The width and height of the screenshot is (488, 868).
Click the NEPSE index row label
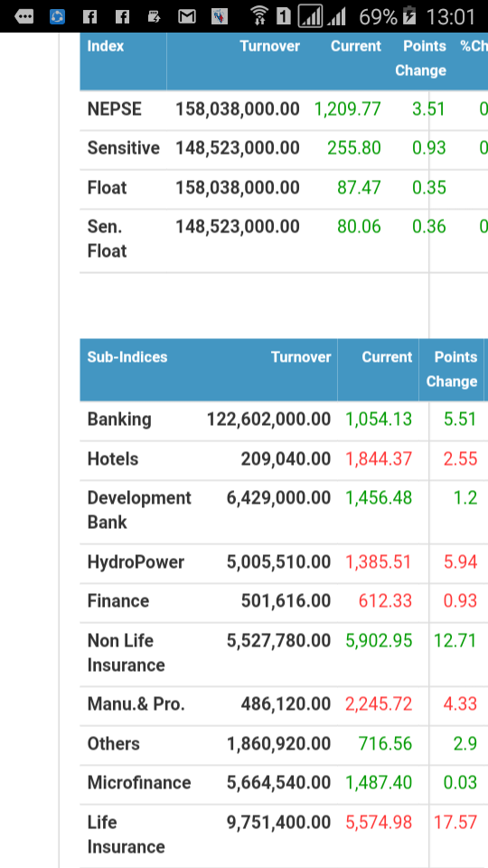point(115,109)
